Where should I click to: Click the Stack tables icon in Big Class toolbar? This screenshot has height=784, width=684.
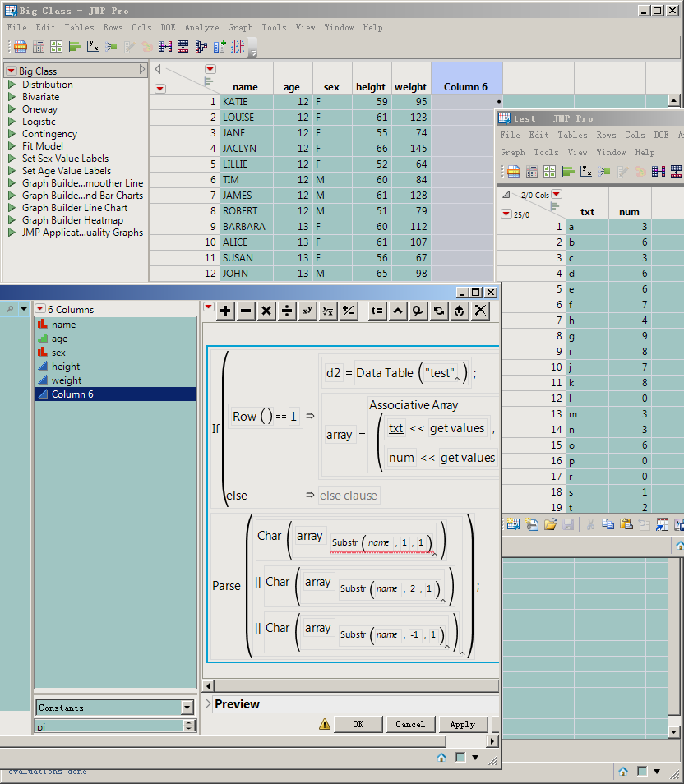pyautogui.click(x=183, y=47)
